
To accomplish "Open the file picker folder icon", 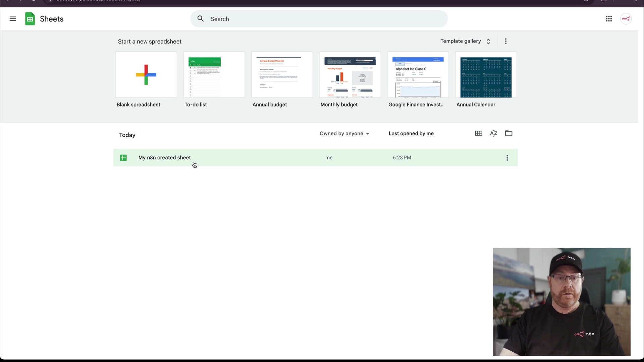I will (508, 133).
